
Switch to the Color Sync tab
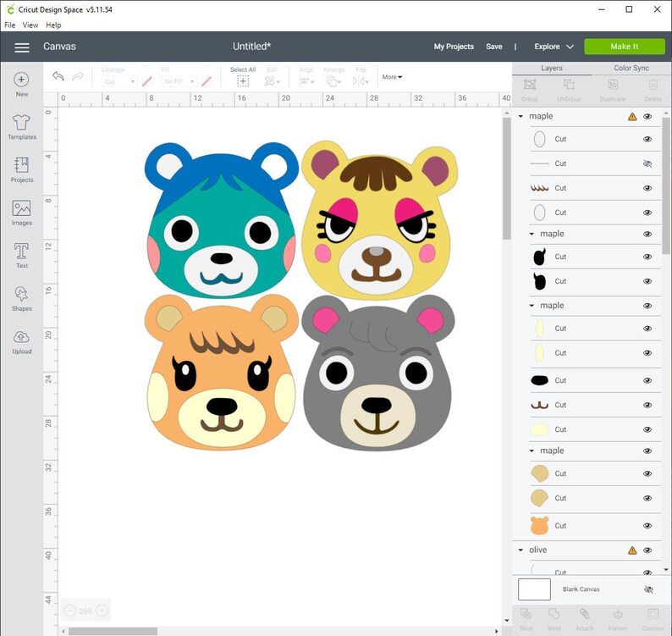631,69
